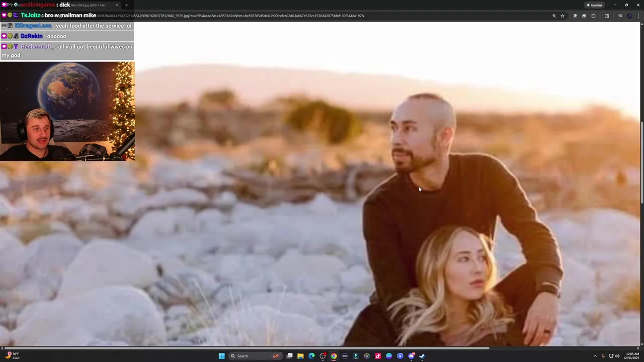Open Discord from the taskbar
The image size is (644, 362).
(x=411, y=356)
